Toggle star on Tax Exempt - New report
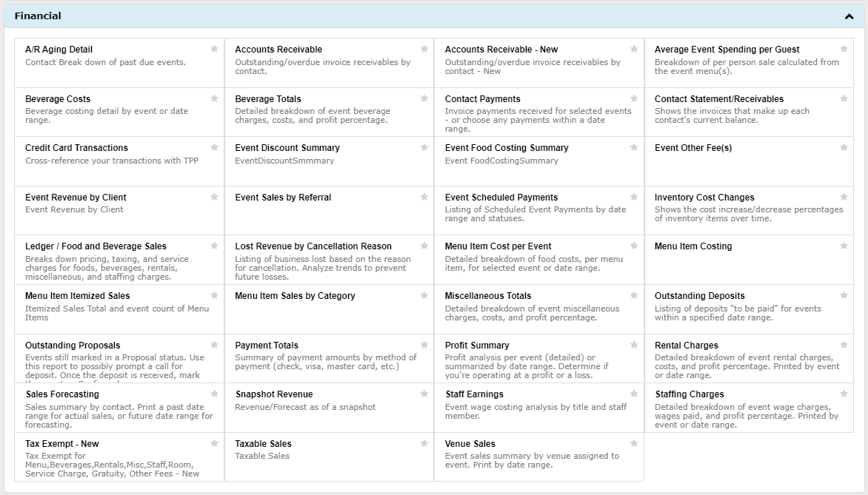Image resolution: width=868 pixels, height=495 pixels. click(214, 443)
